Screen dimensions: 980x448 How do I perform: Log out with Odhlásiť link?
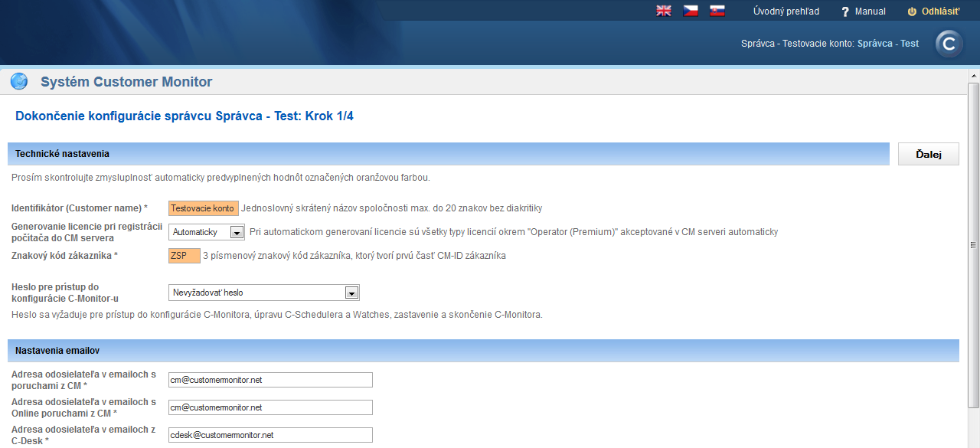[x=940, y=11]
